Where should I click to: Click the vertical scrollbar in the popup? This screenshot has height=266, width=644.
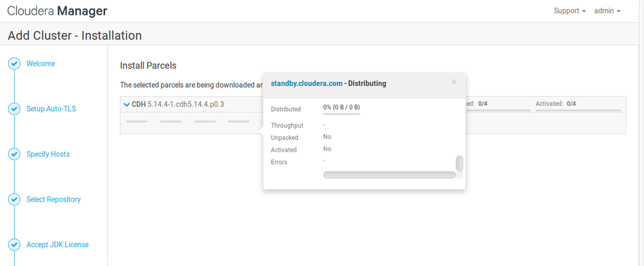(459, 164)
